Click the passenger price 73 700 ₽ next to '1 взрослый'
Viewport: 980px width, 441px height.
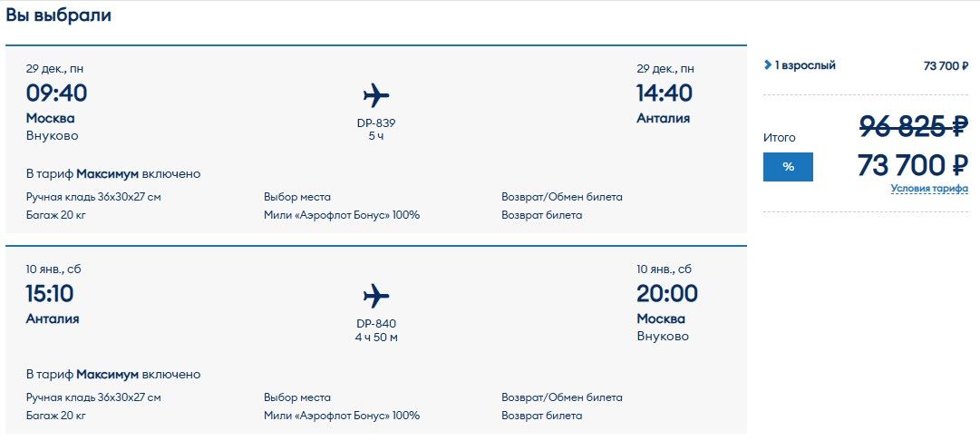click(x=946, y=65)
